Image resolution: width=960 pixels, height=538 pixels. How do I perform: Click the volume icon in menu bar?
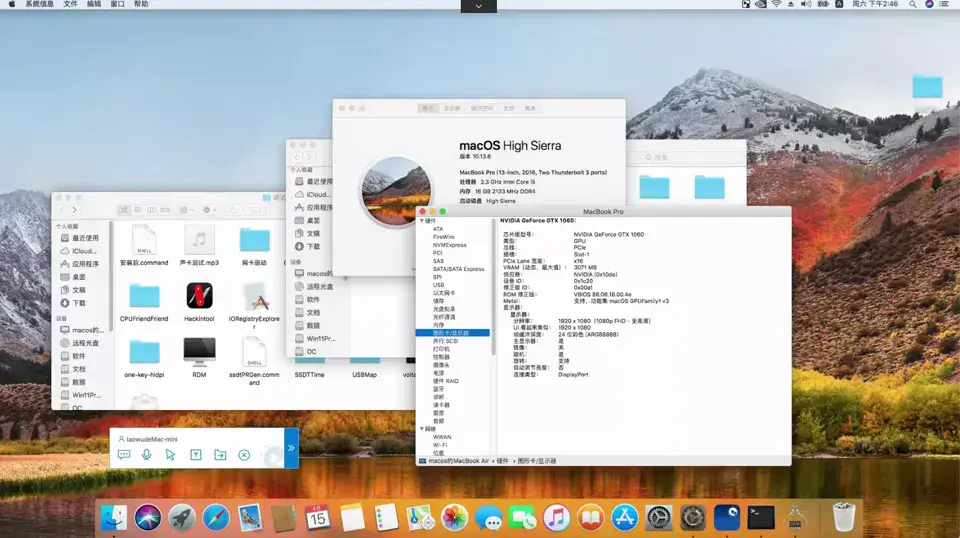(806, 4)
